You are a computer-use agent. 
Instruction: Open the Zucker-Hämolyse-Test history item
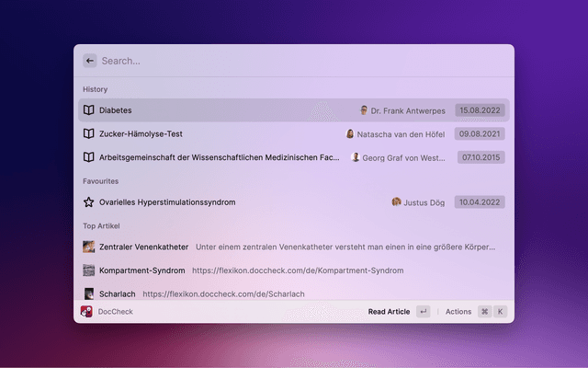pos(141,133)
